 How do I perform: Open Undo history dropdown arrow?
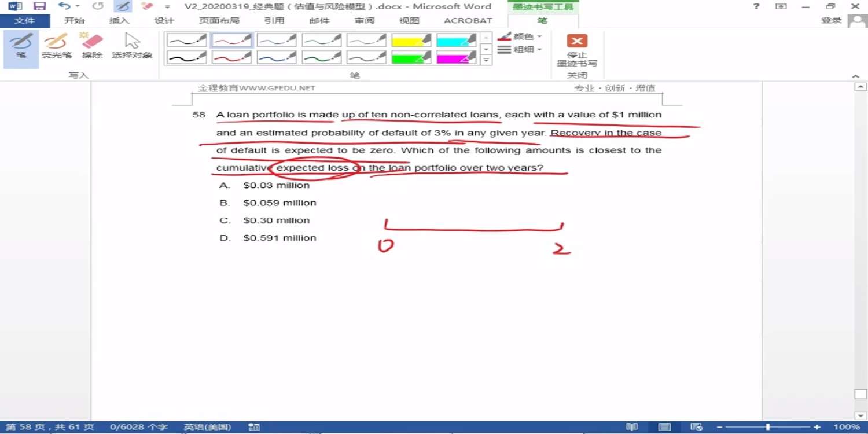click(78, 6)
